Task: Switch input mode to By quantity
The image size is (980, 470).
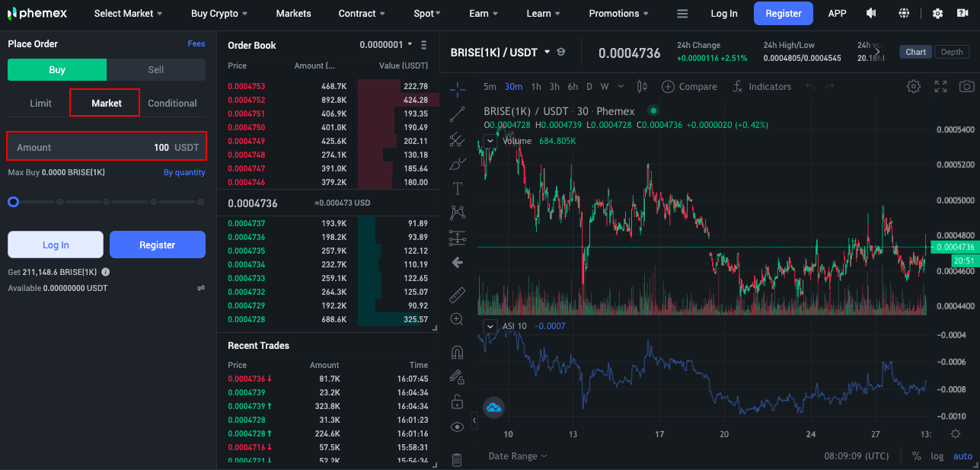Action: coord(184,172)
